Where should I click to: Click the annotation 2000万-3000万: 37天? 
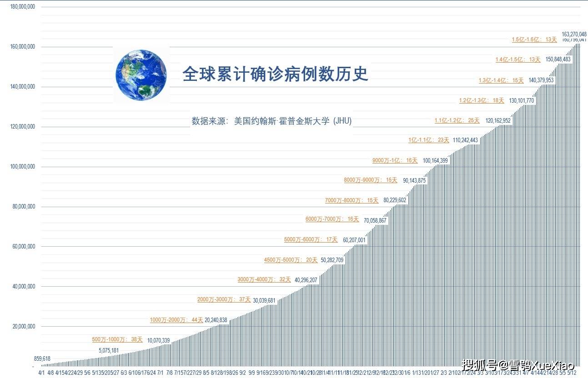224,300
